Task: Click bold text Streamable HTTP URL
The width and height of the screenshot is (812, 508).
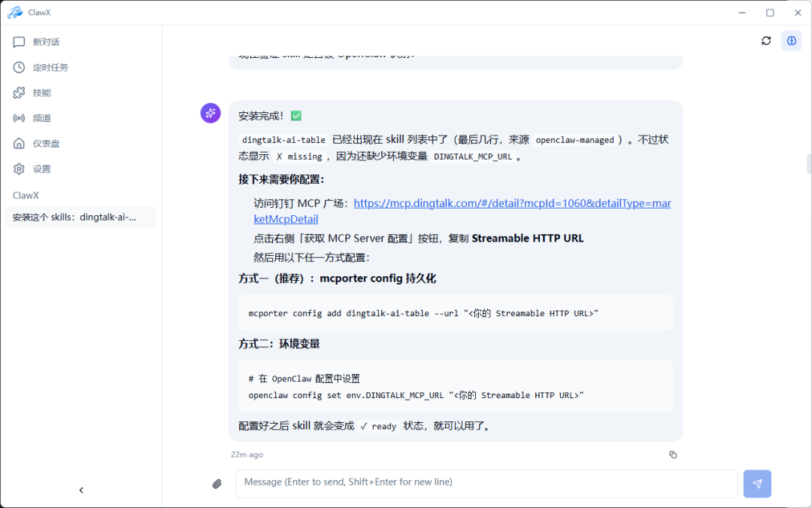Action: (528, 239)
